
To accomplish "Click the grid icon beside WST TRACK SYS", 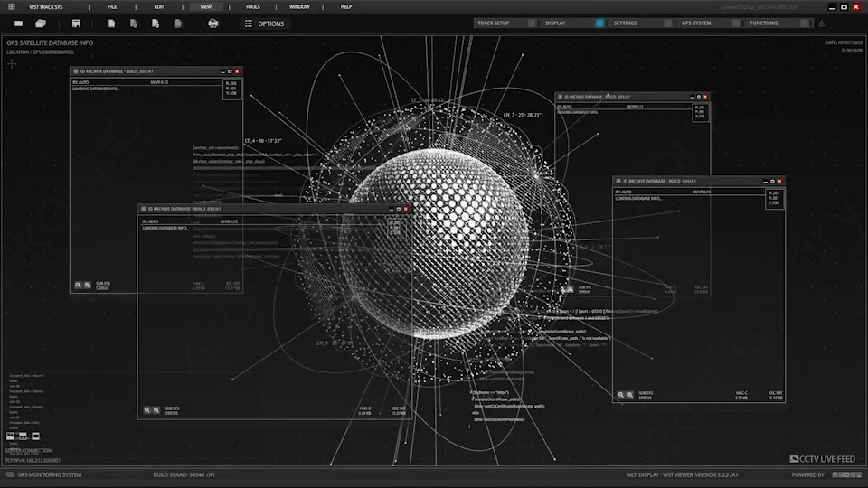I will (12, 6).
